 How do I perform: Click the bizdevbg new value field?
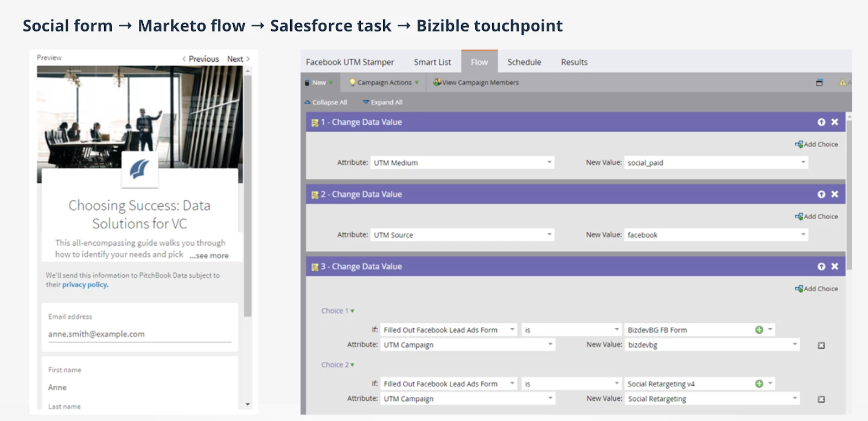(x=712, y=345)
